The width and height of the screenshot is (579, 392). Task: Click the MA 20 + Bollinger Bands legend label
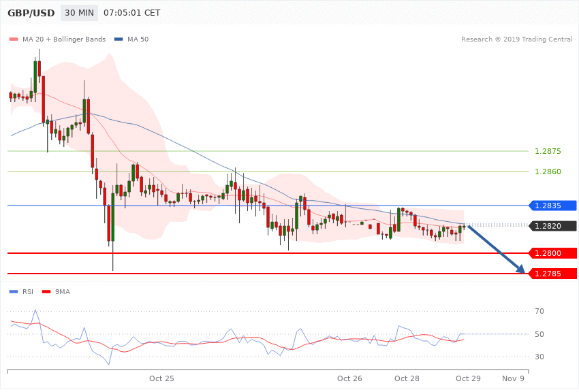(x=64, y=39)
